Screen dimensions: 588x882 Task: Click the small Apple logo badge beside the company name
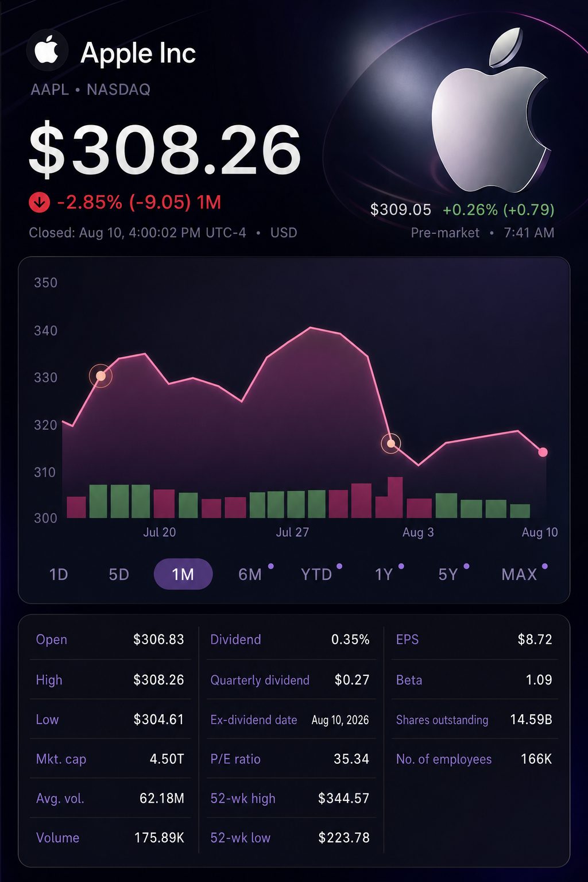[47, 51]
